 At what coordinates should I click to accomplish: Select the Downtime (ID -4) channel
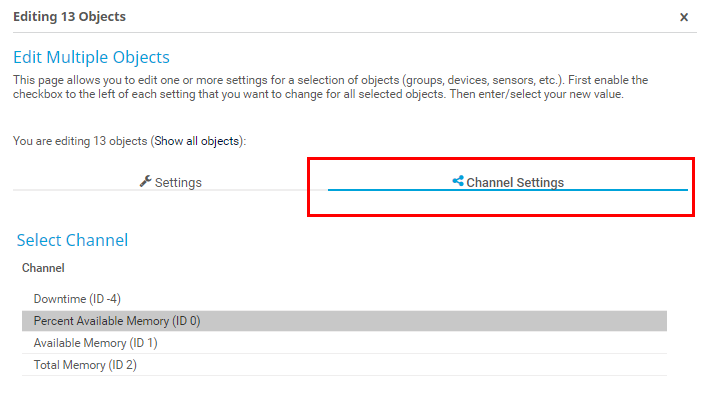click(x=344, y=299)
